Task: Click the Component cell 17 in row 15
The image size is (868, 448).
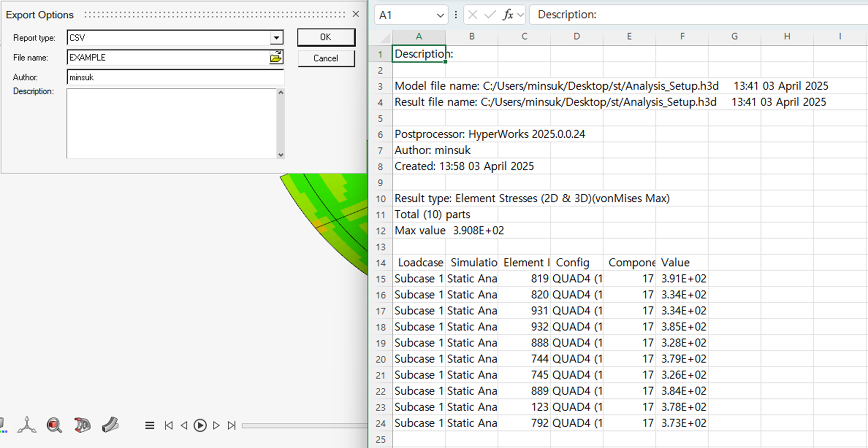Action: click(x=629, y=278)
